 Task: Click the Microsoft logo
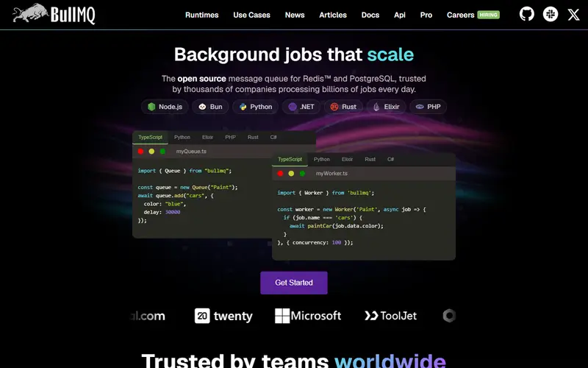point(308,316)
